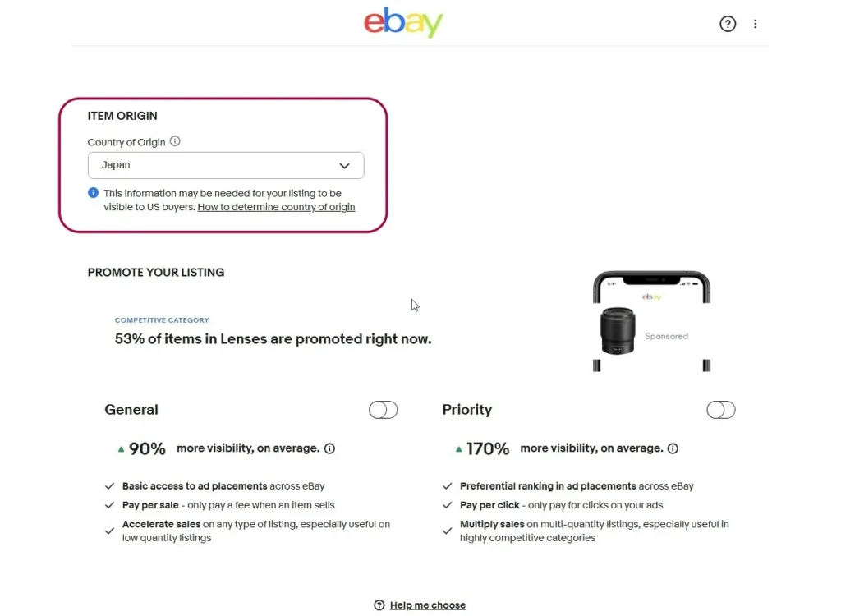Click info icon next to 170% visibility
841x616 pixels.
pos(673,448)
